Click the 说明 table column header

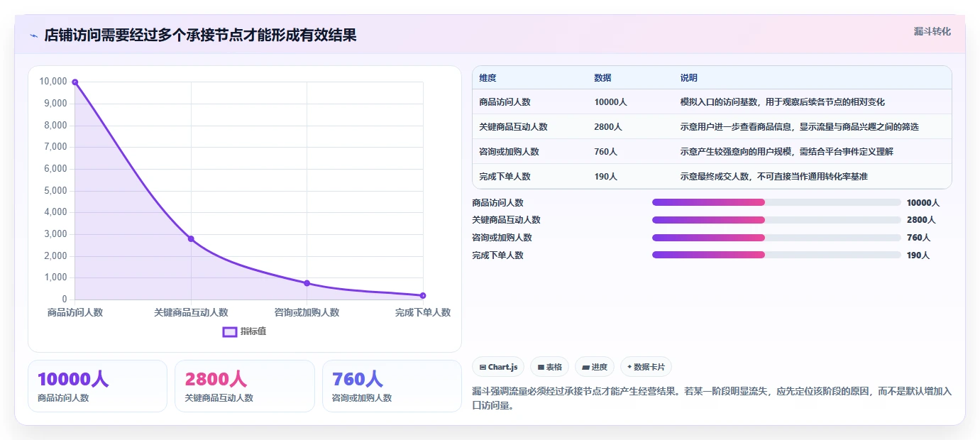688,78
